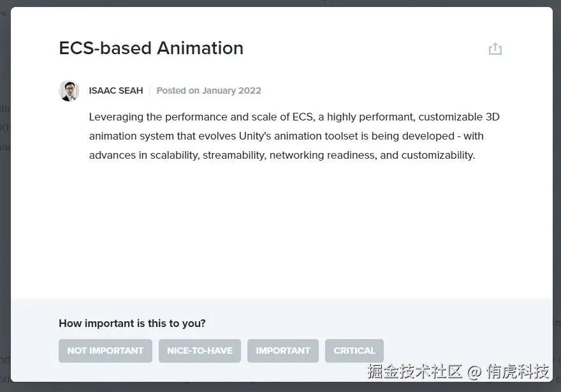Rate this as NOT IMPORTANT
Screen dimensions: 561x392
click(105, 351)
